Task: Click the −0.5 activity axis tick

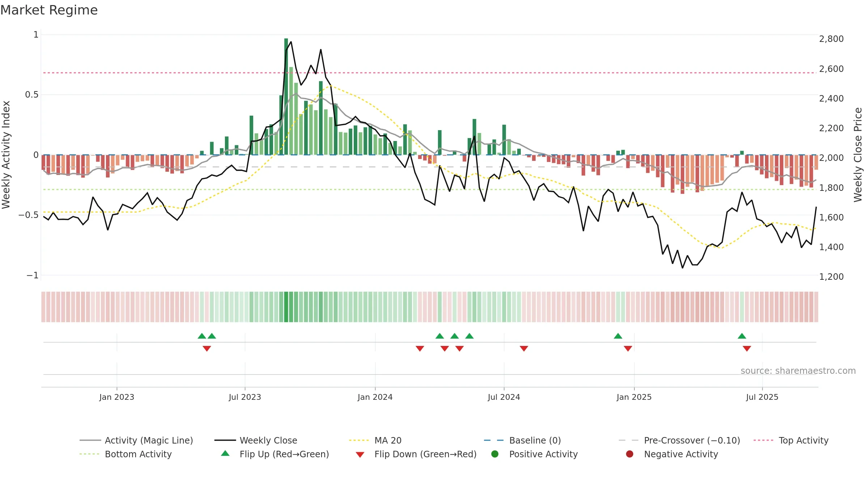Action: pyautogui.click(x=29, y=215)
